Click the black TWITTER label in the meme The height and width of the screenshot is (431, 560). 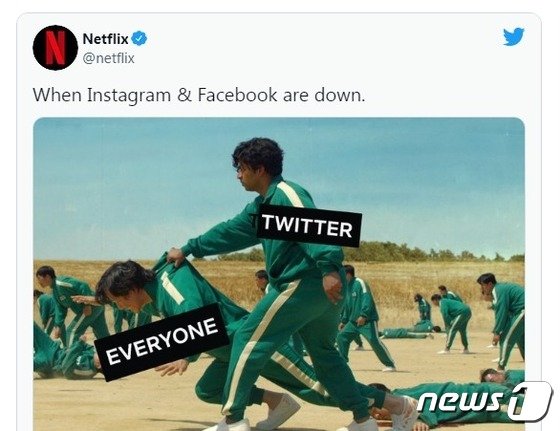click(308, 226)
